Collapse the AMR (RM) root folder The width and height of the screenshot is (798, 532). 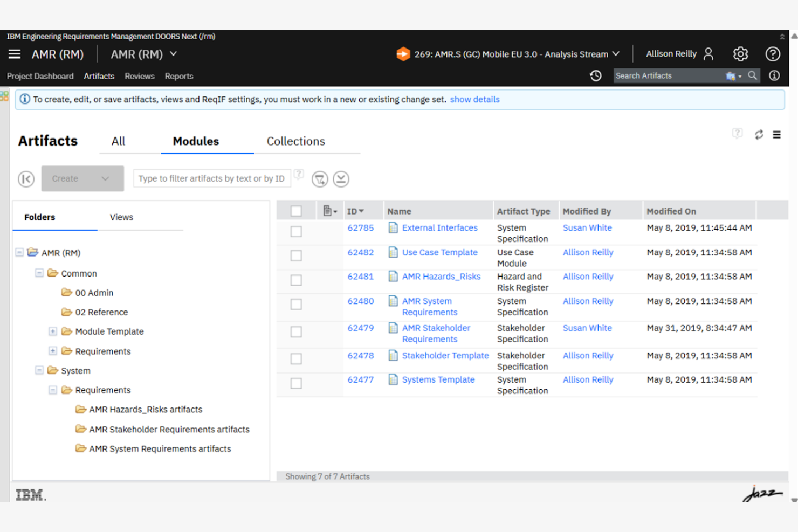click(19, 252)
